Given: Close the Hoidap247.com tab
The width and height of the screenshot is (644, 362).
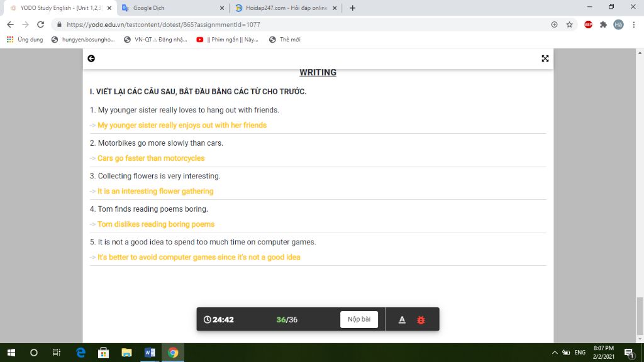Looking at the screenshot, I should click(x=335, y=8).
